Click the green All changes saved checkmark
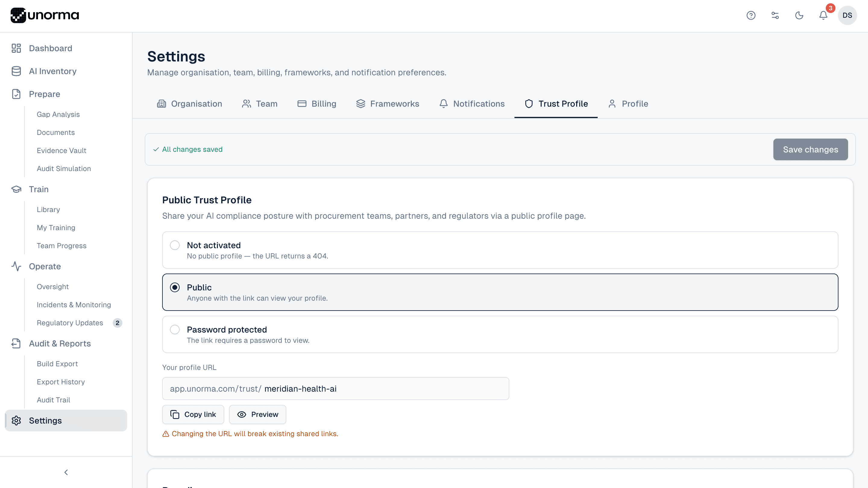The image size is (868, 488). [156, 149]
